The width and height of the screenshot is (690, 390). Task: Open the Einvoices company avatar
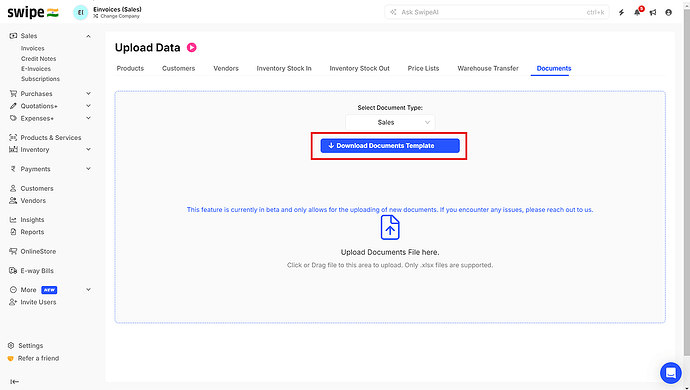pyautogui.click(x=81, y=13)
